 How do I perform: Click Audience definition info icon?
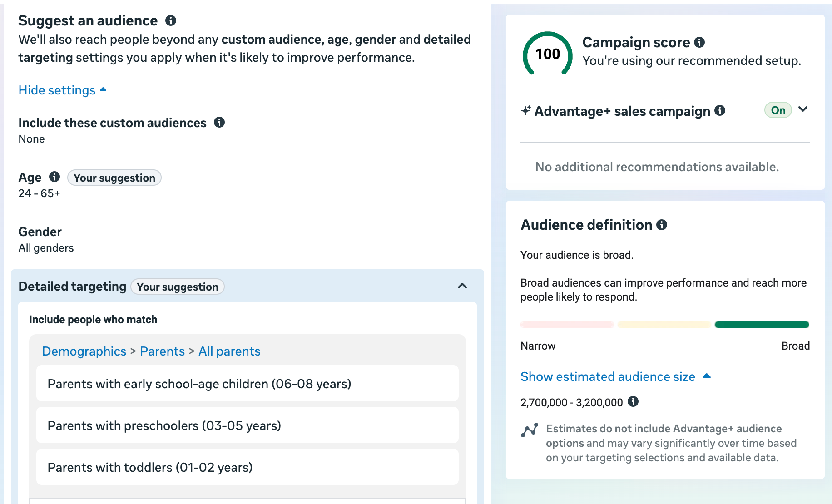662,225
